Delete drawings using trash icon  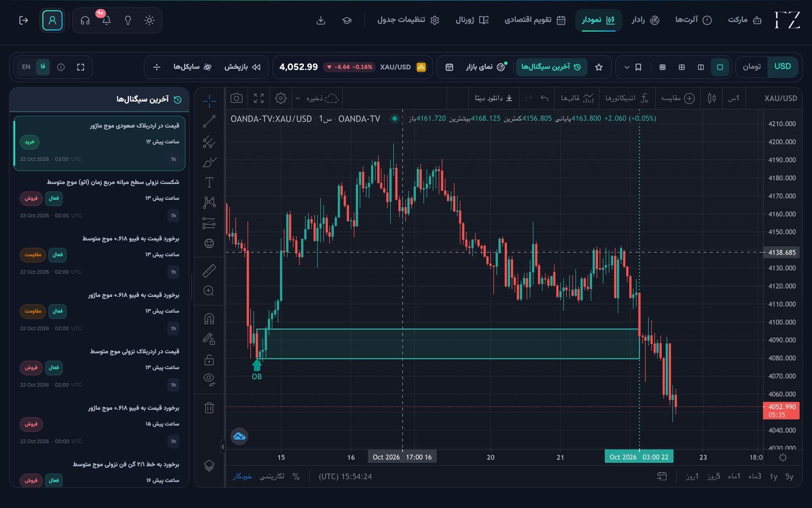coord(209,407)
